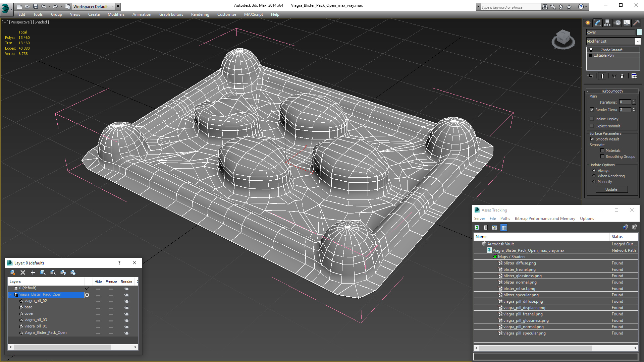
Task: Select the Always update option
Action: click(594, 171)
